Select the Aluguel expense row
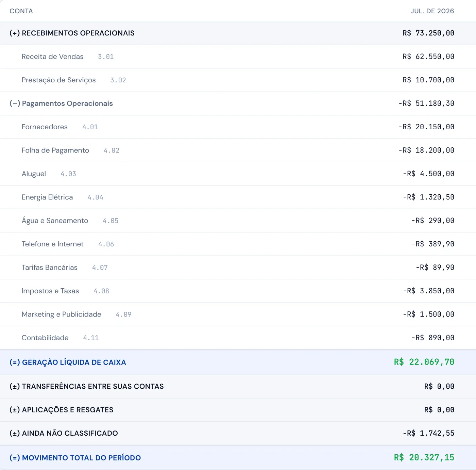Screen dimensions: 476x470 tap(238, 174)
